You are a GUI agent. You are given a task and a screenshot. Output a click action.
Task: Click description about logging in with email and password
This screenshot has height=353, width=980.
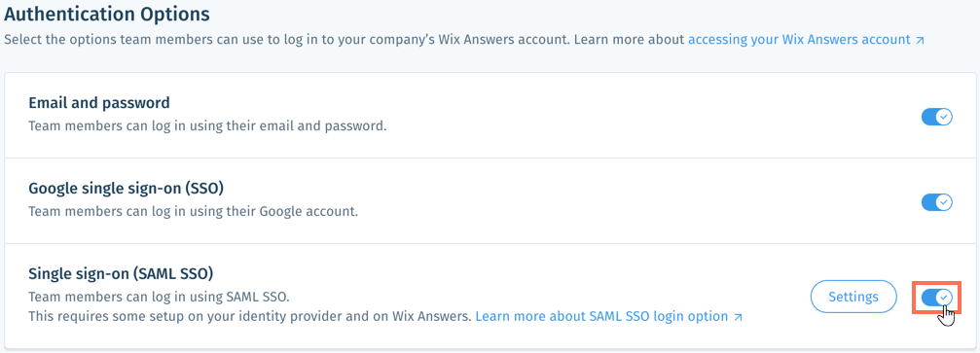coord(207,125)
